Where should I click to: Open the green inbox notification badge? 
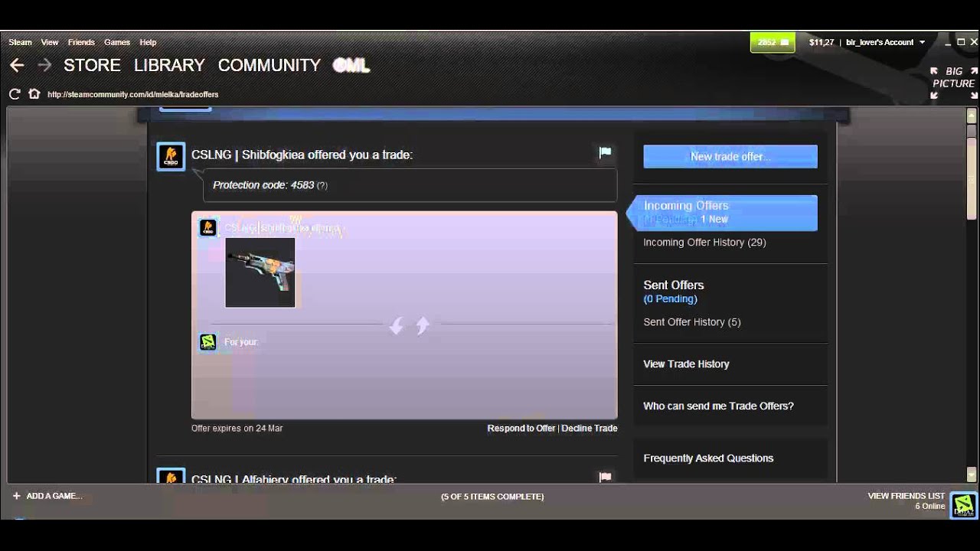(772, 42)
